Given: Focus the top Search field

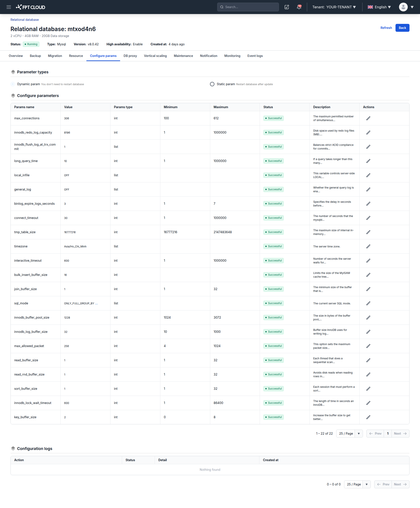Looking at the screenshot, I should pos(248,7).
